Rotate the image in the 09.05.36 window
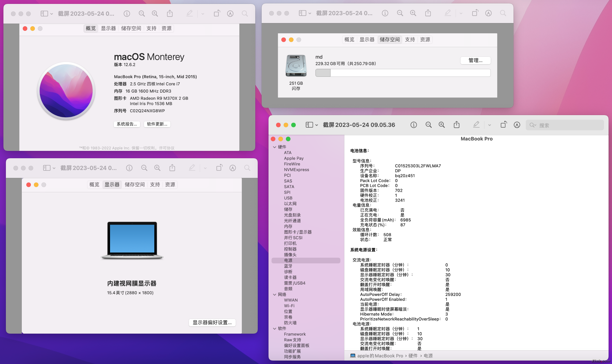Screen dimensions: 612x364 coord(503,125)
